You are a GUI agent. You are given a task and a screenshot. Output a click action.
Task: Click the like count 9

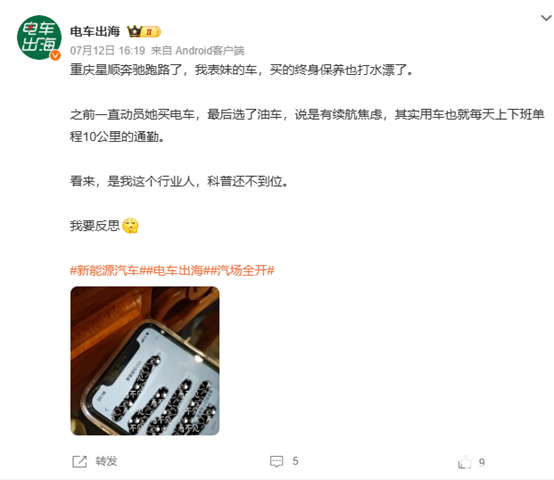[482, 462]
